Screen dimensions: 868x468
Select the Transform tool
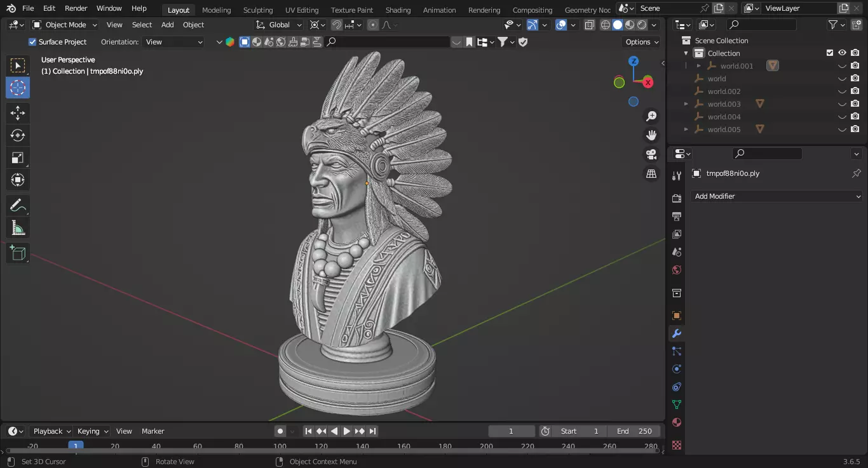(18, 180)
